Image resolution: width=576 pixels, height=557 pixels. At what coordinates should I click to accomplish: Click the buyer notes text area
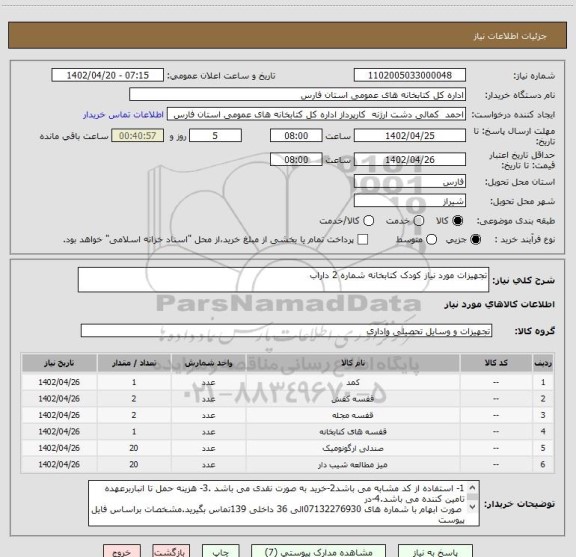[x=284, y=503]
